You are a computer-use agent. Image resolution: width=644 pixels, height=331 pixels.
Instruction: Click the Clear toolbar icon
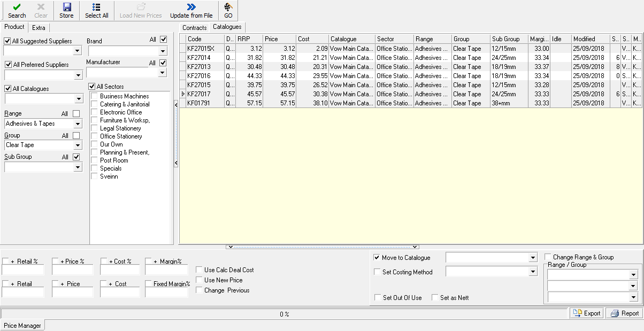pyautogui.click(x=41, y=10)
